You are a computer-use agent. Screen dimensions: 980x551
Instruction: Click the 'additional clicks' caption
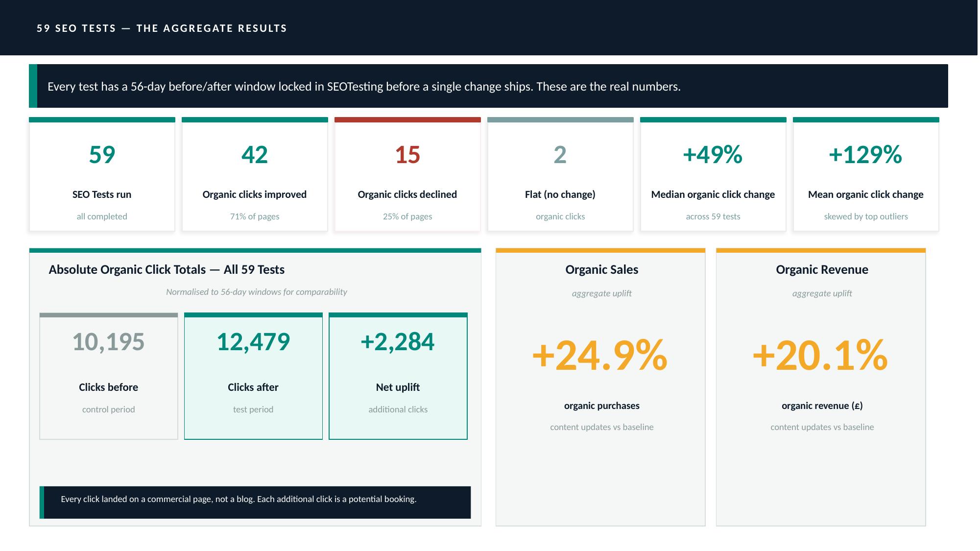398,409
